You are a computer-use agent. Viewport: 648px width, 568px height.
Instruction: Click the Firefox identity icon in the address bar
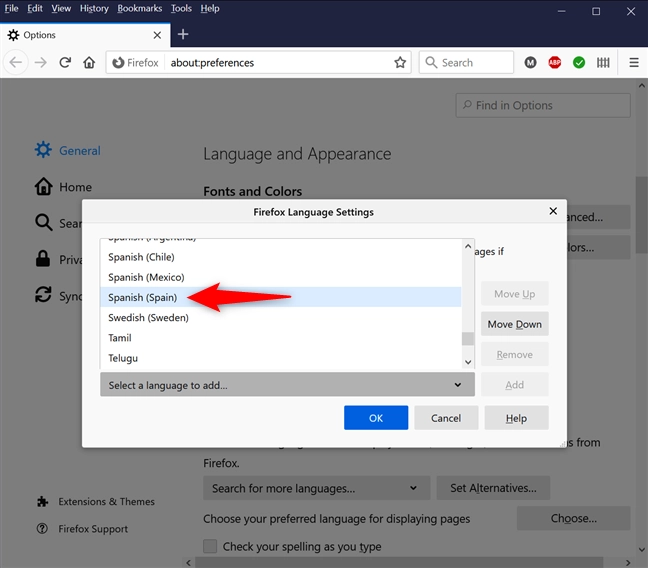[118, 62]
